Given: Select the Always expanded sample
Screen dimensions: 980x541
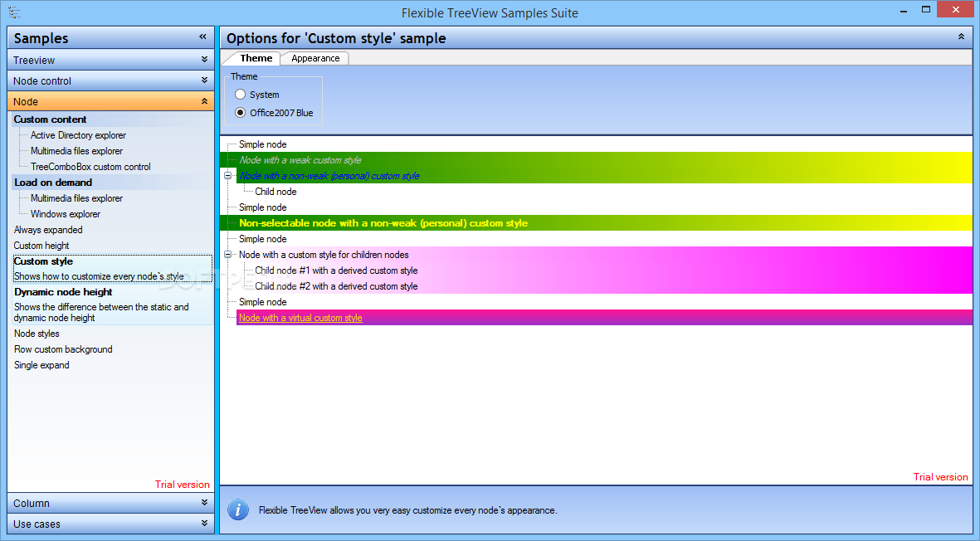Looking at the screenshot, I should (48, 229).
